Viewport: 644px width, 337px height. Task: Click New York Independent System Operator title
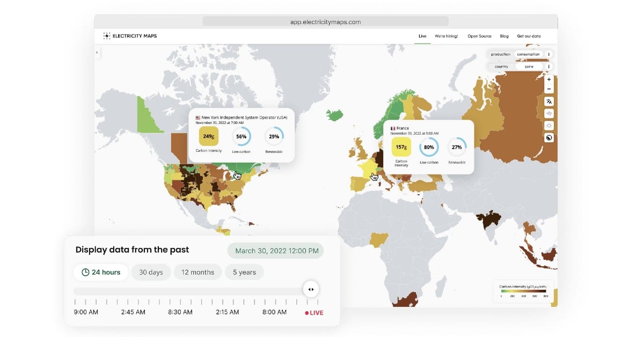click(x=244, y=118)
